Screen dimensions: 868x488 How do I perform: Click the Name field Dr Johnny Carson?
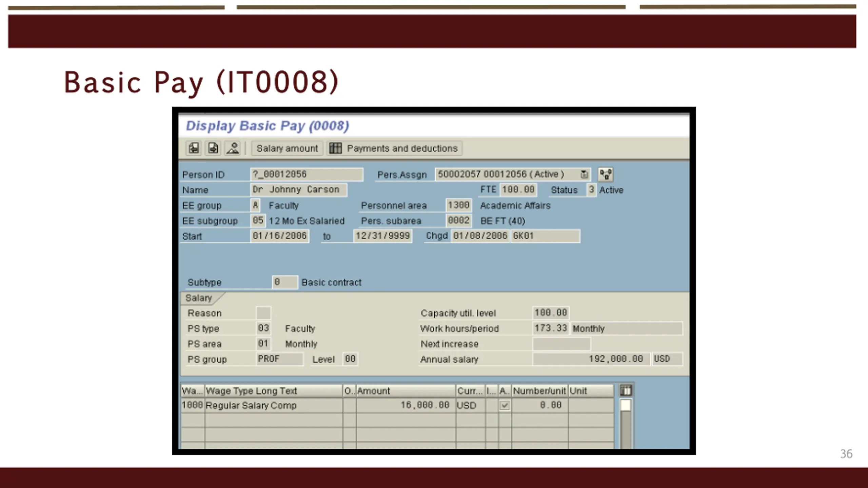pyautogui.click(x=299, y=190)
